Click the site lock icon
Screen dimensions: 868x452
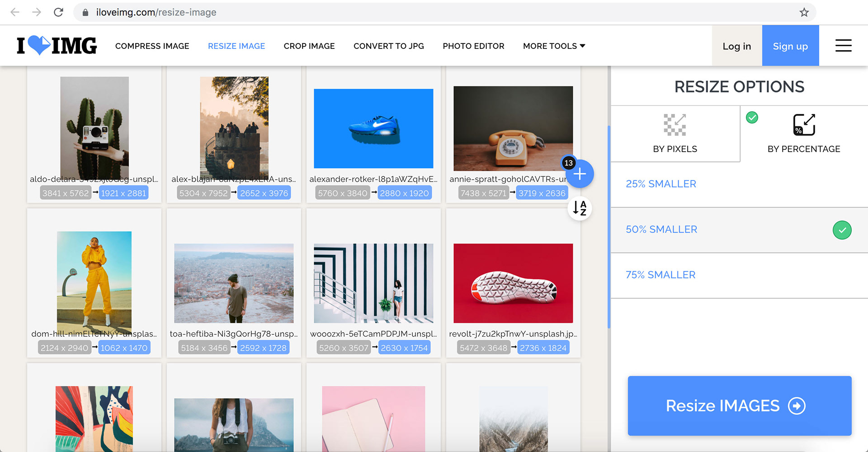(85, 13)
